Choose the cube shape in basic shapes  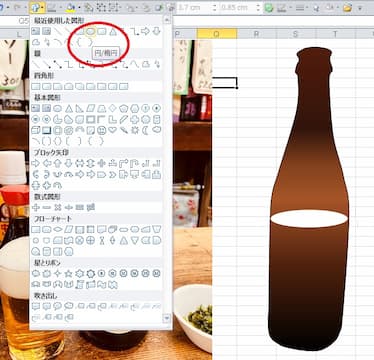(36, 130)
